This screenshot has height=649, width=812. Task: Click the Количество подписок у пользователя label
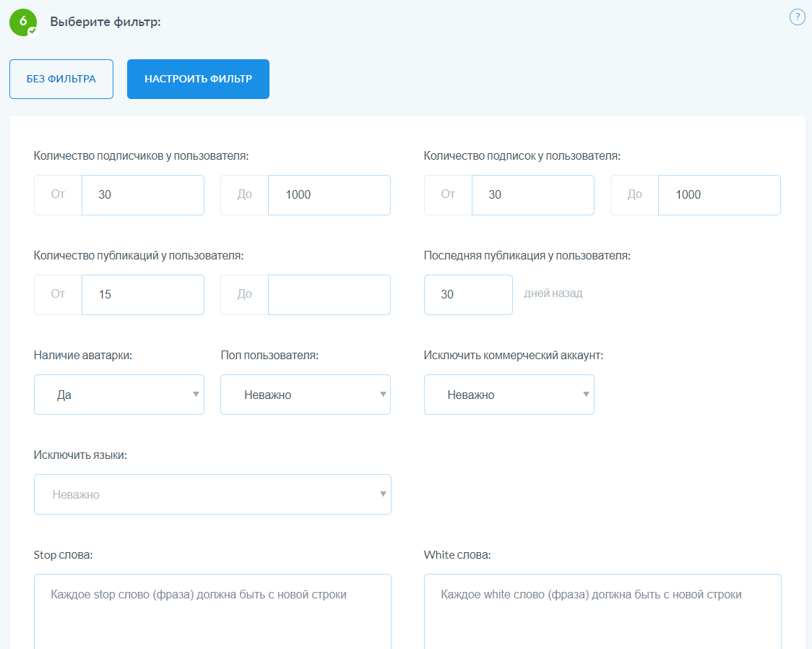[522, 156]
